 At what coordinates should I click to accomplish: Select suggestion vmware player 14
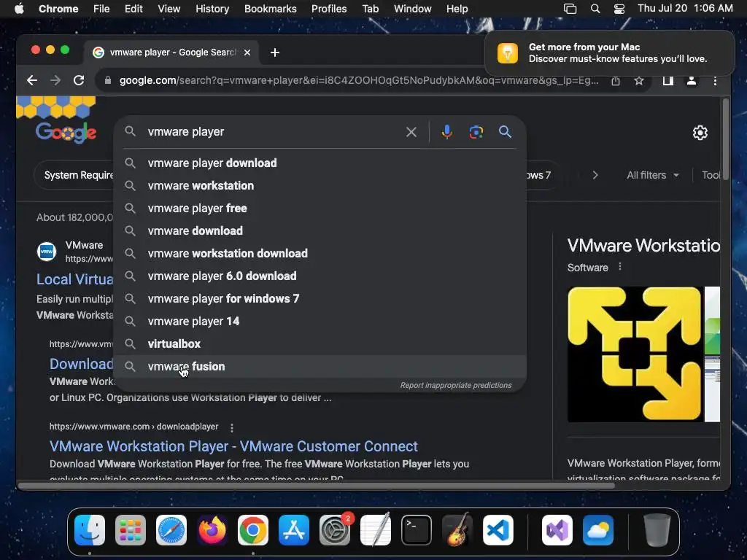click(x=320, y=322)
